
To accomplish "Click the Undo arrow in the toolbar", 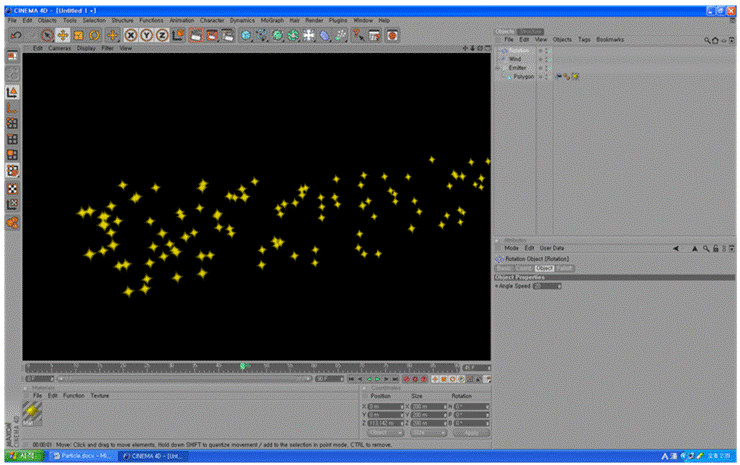I will pyautogui.click(x=16, y=35).
